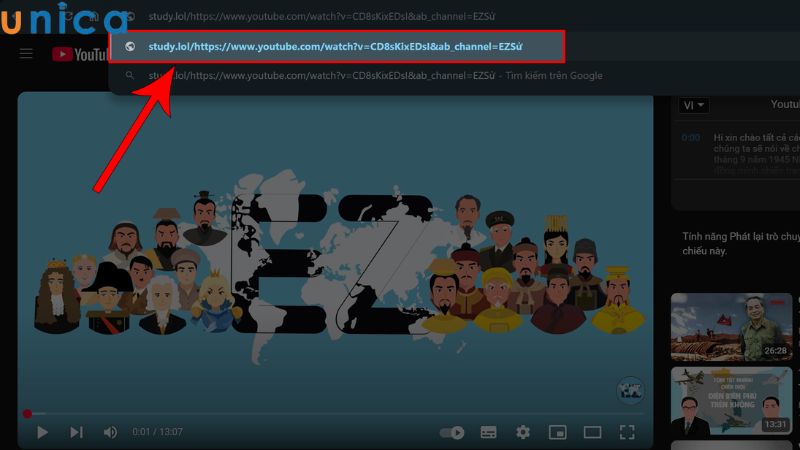Image resolution: width=800 pixels, height=450 pixels.
Task: Enable miniplayer mode
Action: coord(557,433)
